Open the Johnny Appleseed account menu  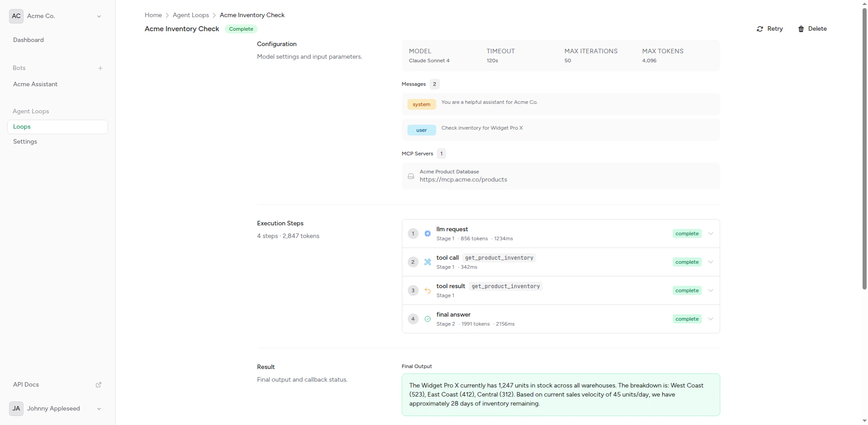coord(57,408)
